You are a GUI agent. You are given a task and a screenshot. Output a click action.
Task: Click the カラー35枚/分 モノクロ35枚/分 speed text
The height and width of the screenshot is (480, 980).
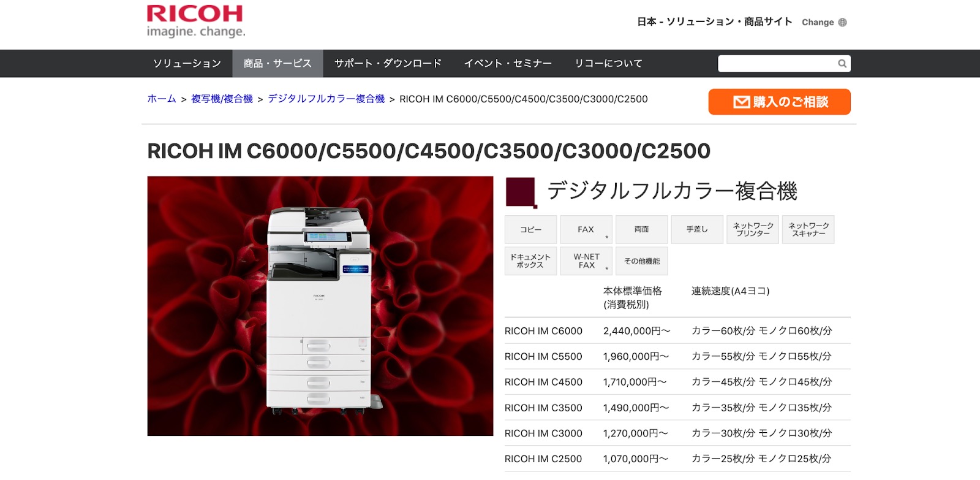(x=761, y=408)
